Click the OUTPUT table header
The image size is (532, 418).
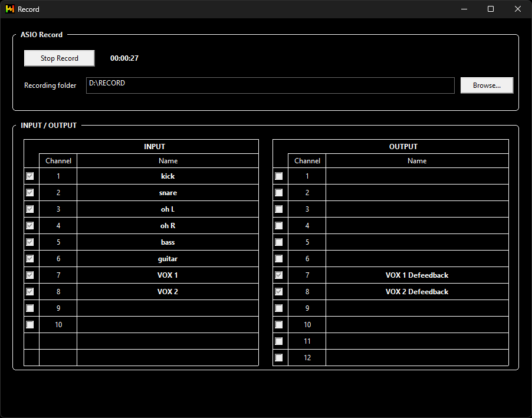pyautogui.click(x=403, y=147)
